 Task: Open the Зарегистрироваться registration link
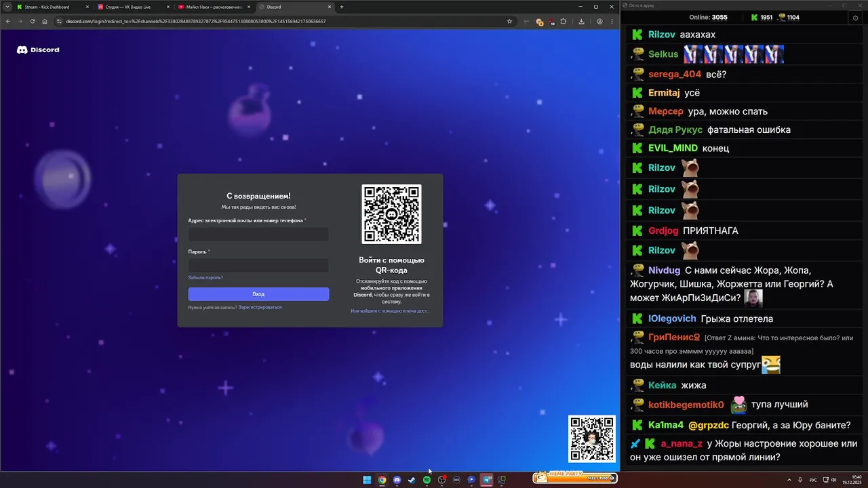click(260, 307)
